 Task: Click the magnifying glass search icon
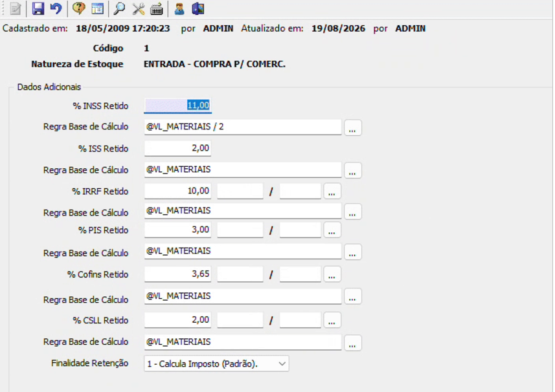click(x=119, y=8)
